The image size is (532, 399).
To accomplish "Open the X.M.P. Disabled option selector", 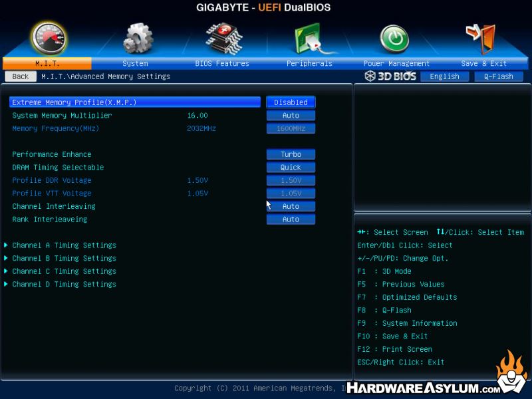I will (291, 102).
